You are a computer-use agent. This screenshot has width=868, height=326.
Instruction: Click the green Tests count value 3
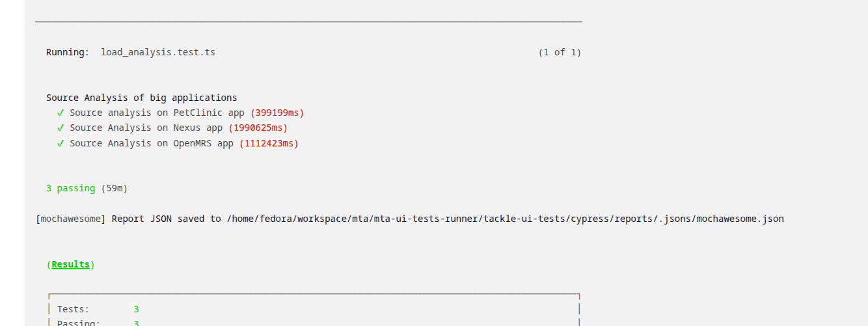point(136,309)
